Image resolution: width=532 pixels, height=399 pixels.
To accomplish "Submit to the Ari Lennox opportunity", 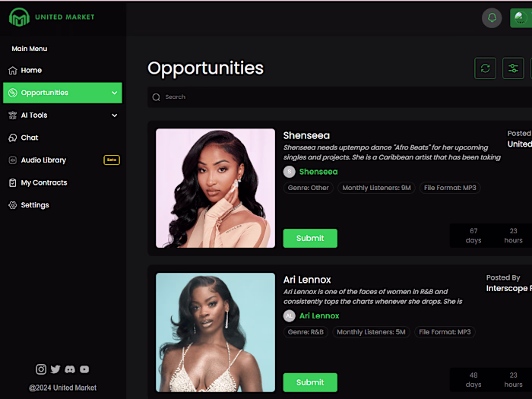I will tap(310, 382).
